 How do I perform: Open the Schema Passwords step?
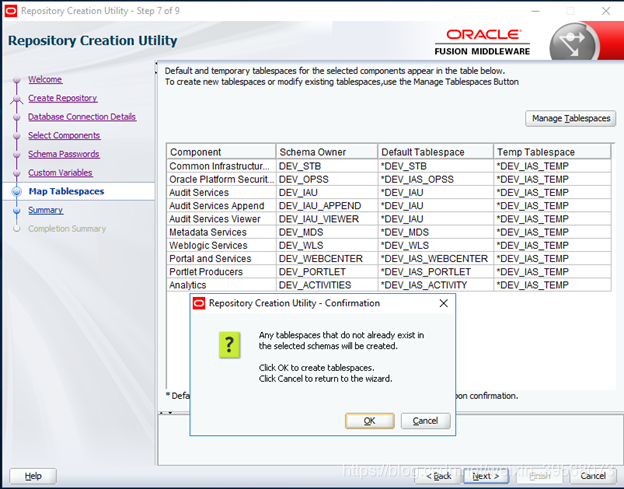coord(64,154)
